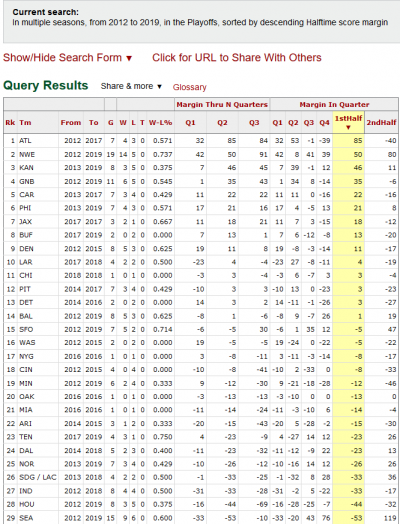
Task: Click the Query Results heading
Action: (x=46, y=86)
